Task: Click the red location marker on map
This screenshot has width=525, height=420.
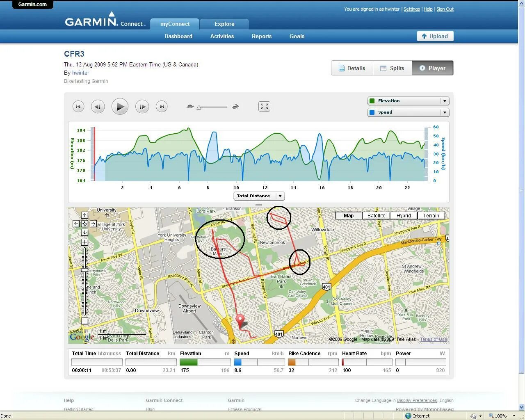Action: pyautogui.click(x=240, y=321)
